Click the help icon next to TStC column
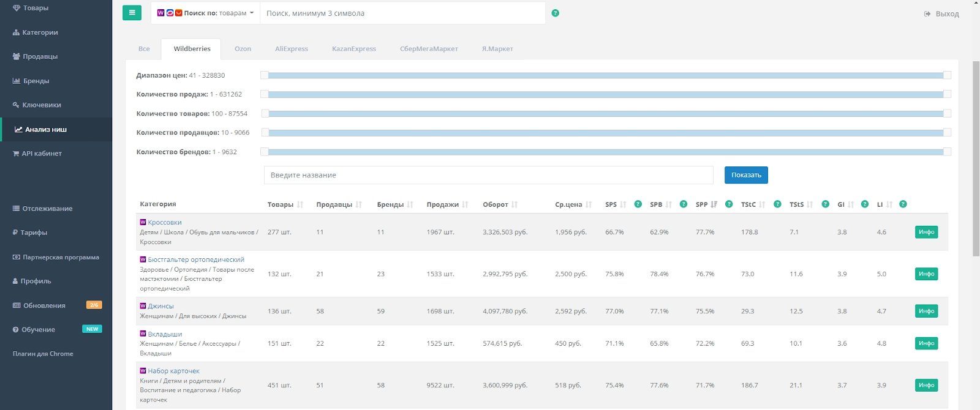 click(777, 204)
